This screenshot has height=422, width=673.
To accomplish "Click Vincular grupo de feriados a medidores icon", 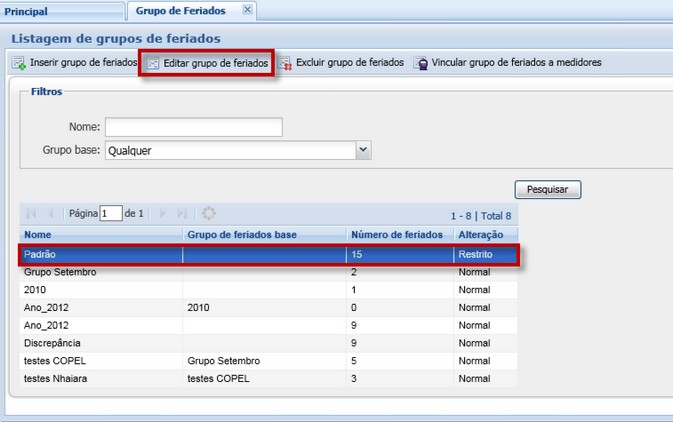I will pyautogui.click(x=421, y=63).
